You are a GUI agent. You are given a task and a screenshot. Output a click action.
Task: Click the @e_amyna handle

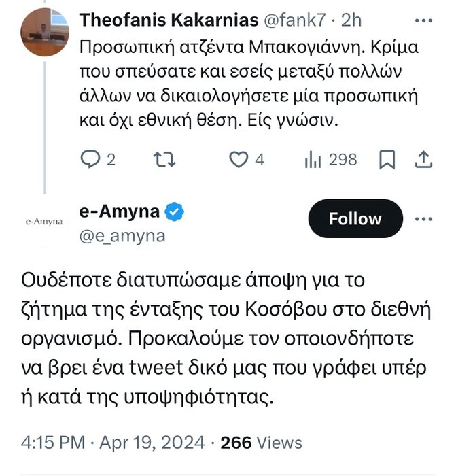122,235
